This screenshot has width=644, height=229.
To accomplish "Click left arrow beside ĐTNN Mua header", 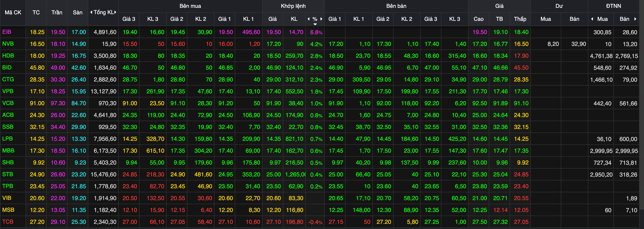I will pyautogui.click(x=592, y=19).
